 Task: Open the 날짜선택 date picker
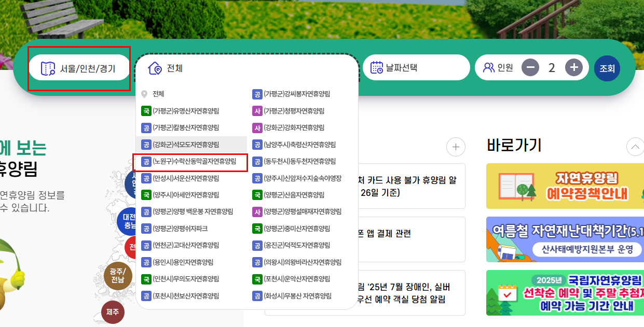tap(416, 67)
